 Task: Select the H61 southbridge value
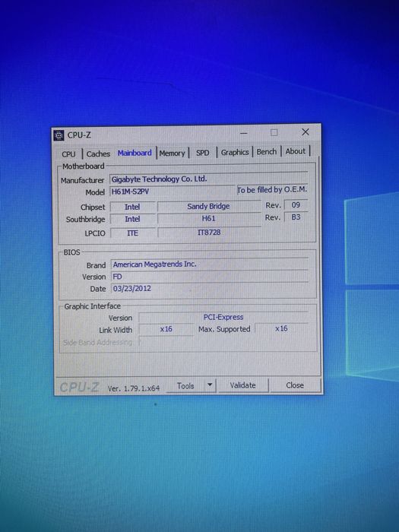209,219
